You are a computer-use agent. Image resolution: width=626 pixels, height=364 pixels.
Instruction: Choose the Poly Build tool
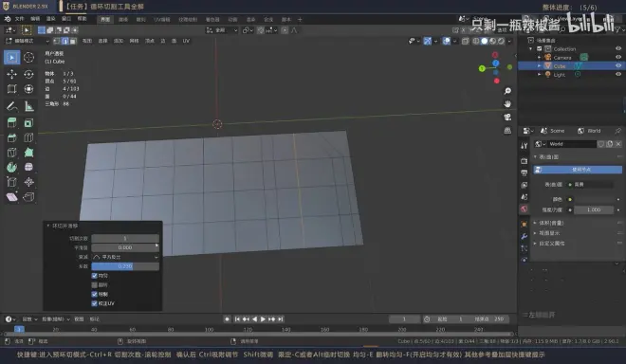tap(28, 153)
